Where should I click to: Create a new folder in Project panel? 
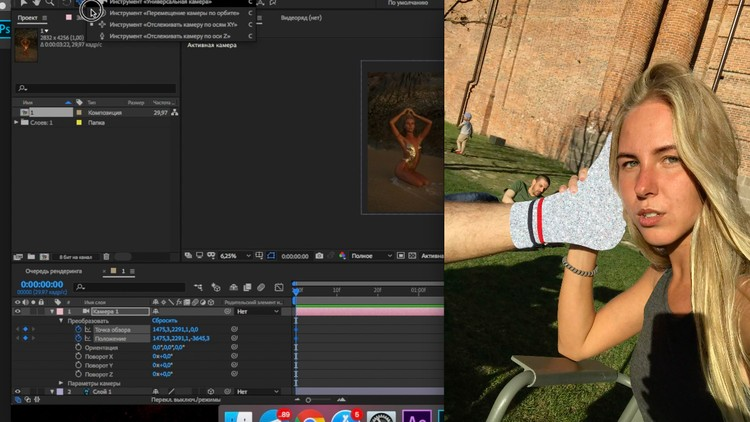click(x=31, y=257)
